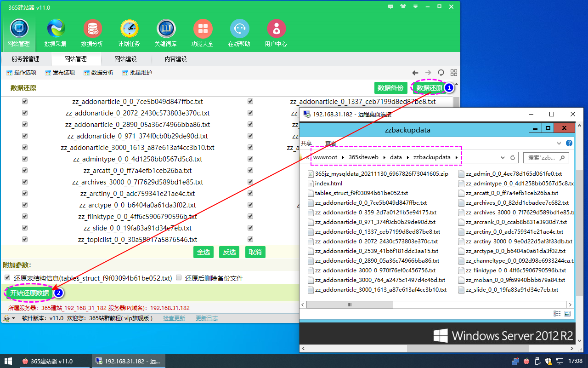Click the status bar avatar icon at bottom-left

click(x=6, y=318)
